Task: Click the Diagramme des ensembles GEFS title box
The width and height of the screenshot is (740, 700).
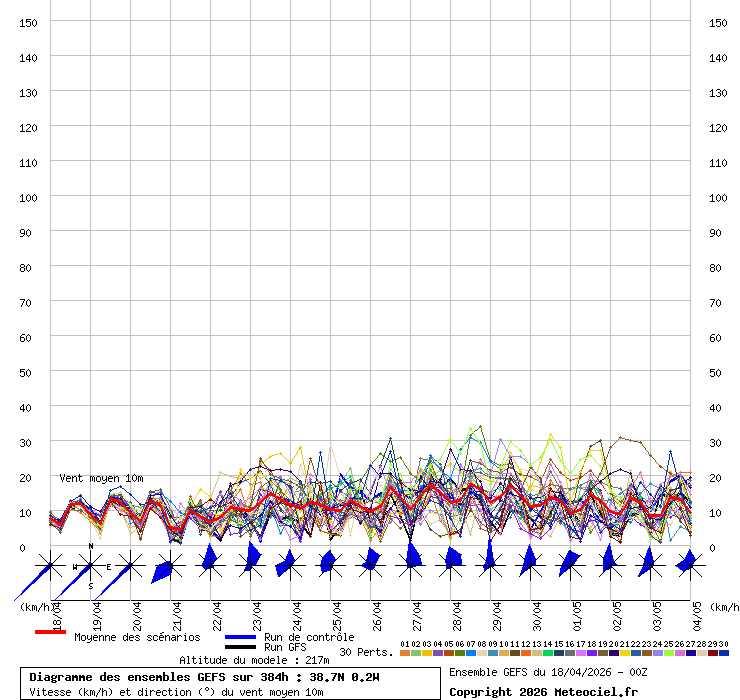Action: (230, 684)
